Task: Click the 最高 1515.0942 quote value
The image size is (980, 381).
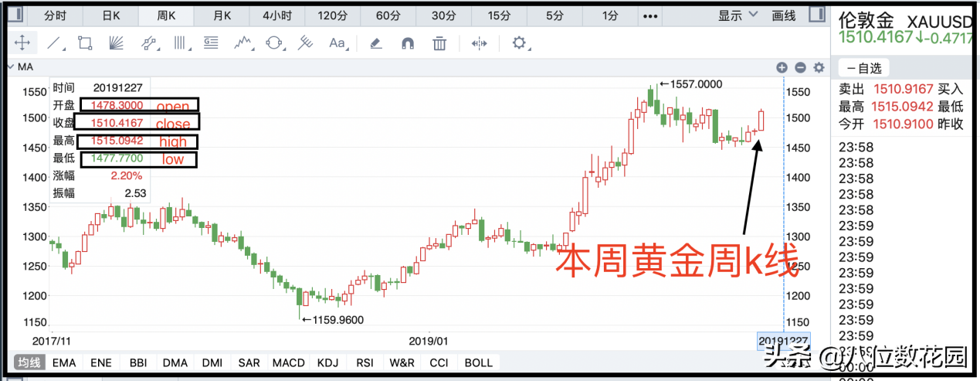Action: tap(886, 107)
